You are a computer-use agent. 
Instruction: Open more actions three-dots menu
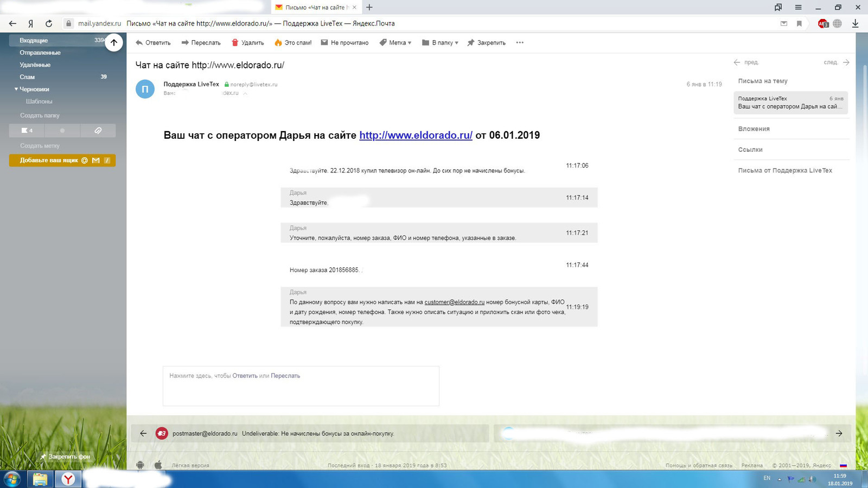click(x=520, y=42)
